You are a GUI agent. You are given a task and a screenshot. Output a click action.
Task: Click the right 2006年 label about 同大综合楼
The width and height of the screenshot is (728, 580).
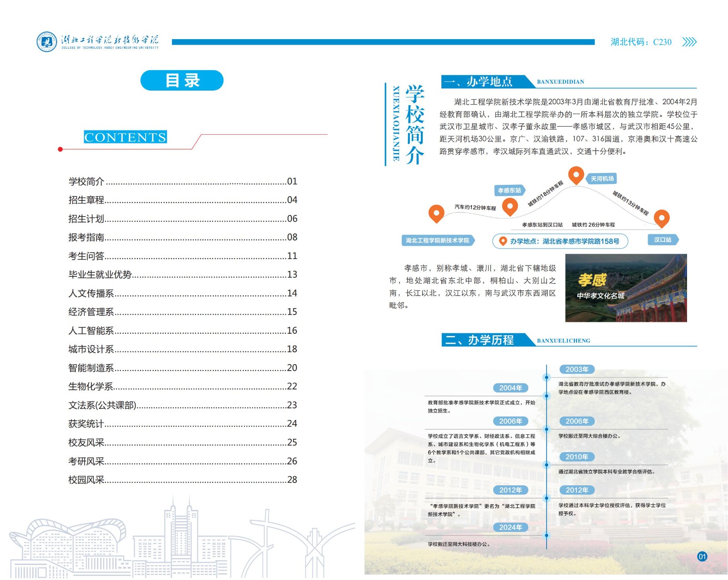[x=577, y=421]
